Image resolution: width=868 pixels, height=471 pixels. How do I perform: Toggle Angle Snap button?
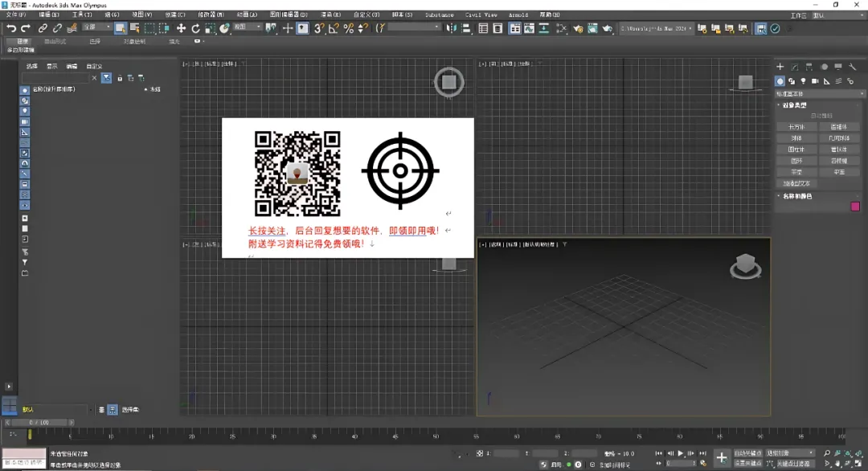pos(334,28)
